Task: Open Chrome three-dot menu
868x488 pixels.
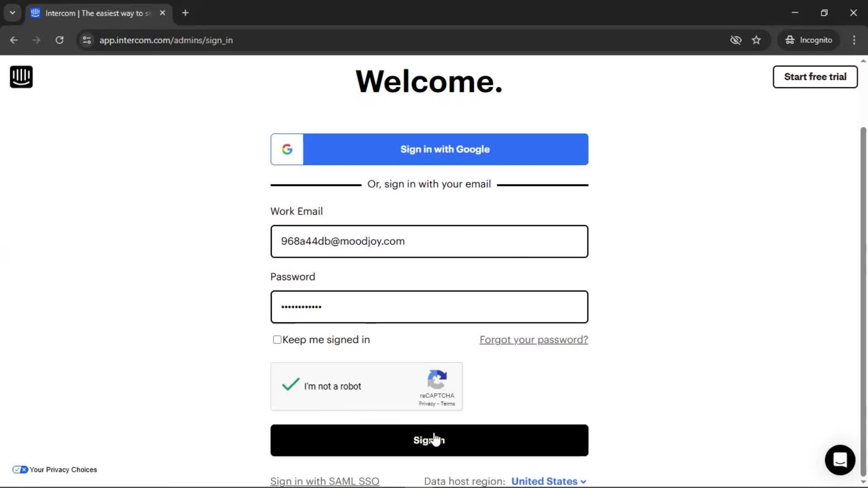Action: [854, 40]
